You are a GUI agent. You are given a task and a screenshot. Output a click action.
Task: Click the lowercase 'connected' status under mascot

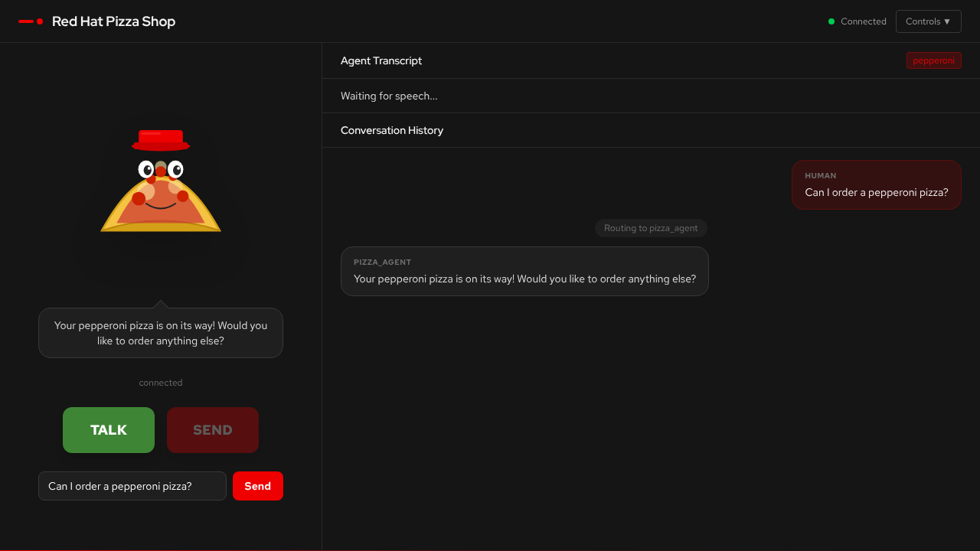[161, 383]
